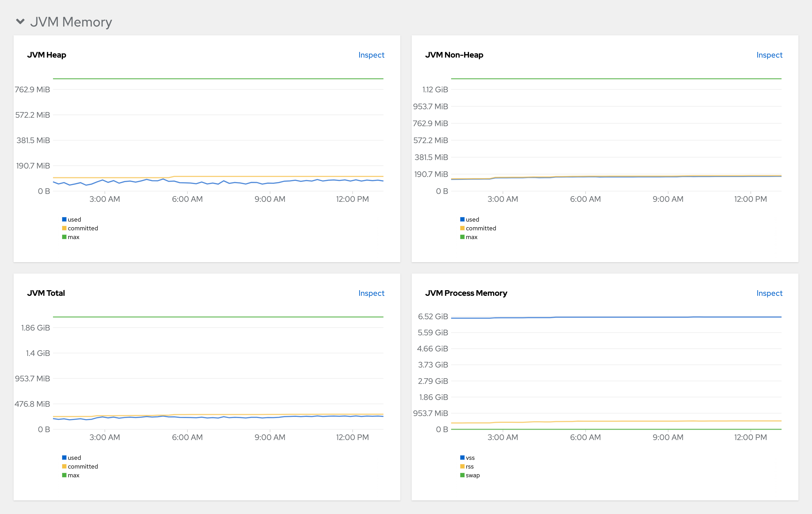The image size is (812, 514).
Task: Click the blue 'vss' legend marker in JVM Process Memory
Action: (462, 457)
